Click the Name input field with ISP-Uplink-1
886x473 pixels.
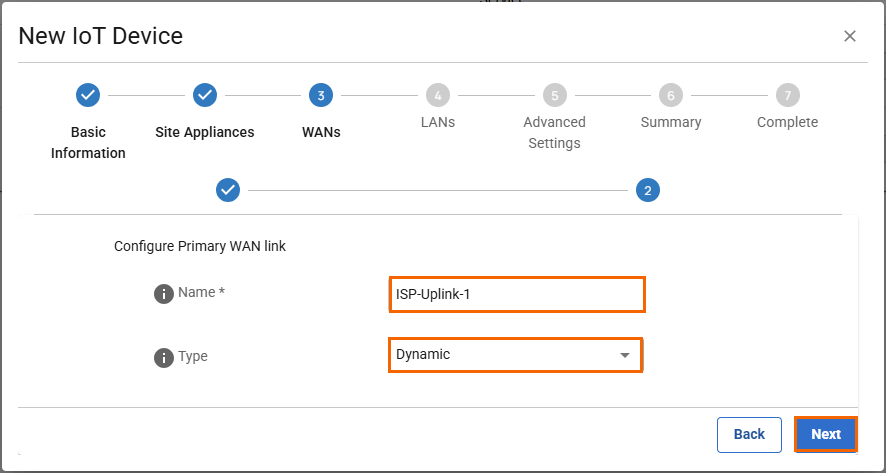(x=516, y=295)
